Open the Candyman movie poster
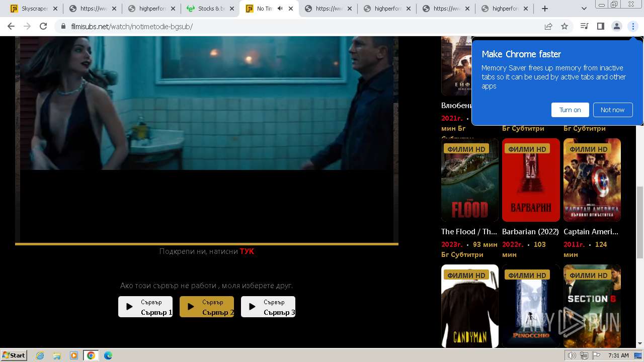The height and width of the screenshot is (362, 644). 470,306
